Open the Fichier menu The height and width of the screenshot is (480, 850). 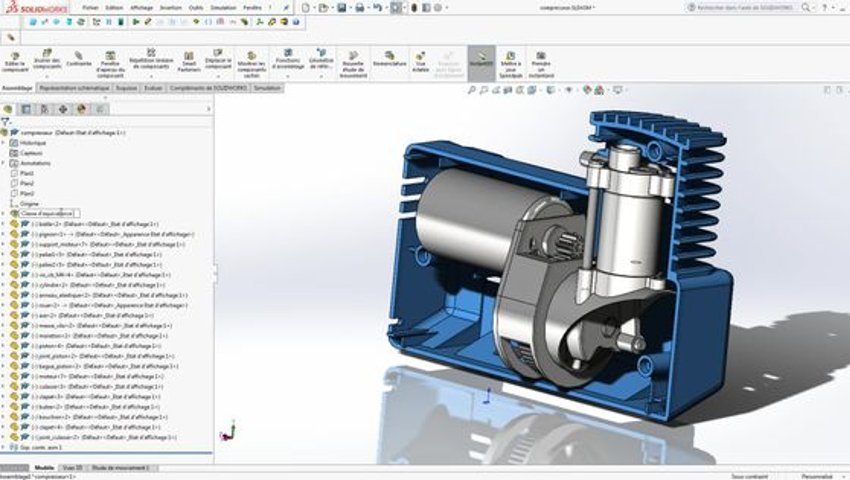click(90, 8)
